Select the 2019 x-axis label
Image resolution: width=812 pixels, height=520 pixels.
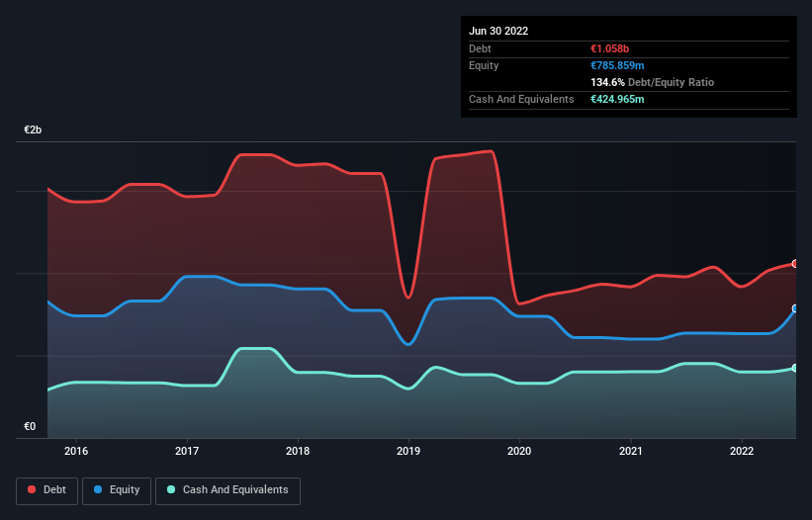pyautogui.click(x=408, y=451)
